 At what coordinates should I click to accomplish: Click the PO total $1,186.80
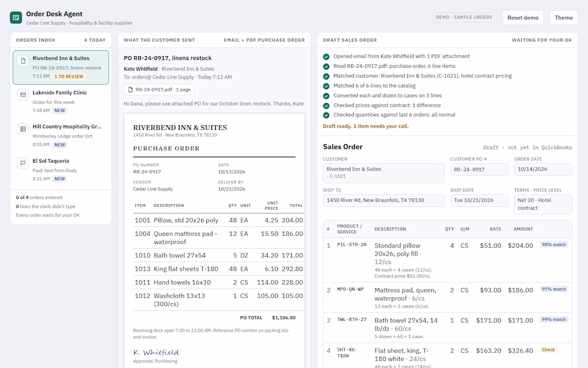click(284, 318)
